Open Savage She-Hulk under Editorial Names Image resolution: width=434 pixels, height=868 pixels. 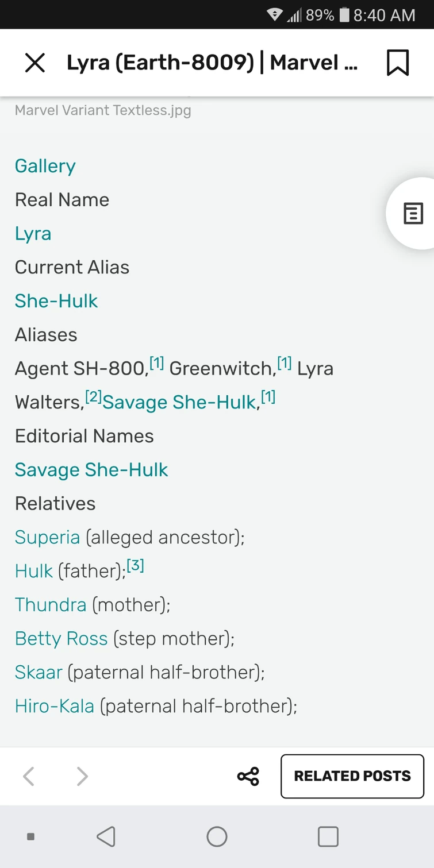tap(91, 470)
